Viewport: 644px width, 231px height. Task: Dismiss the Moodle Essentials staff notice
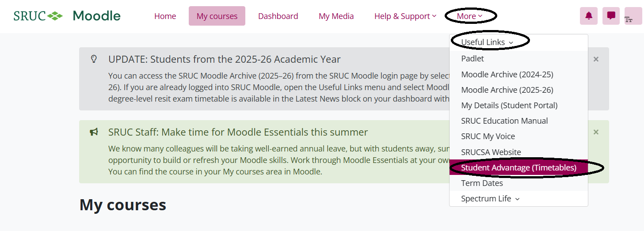[x=596, y=132]
